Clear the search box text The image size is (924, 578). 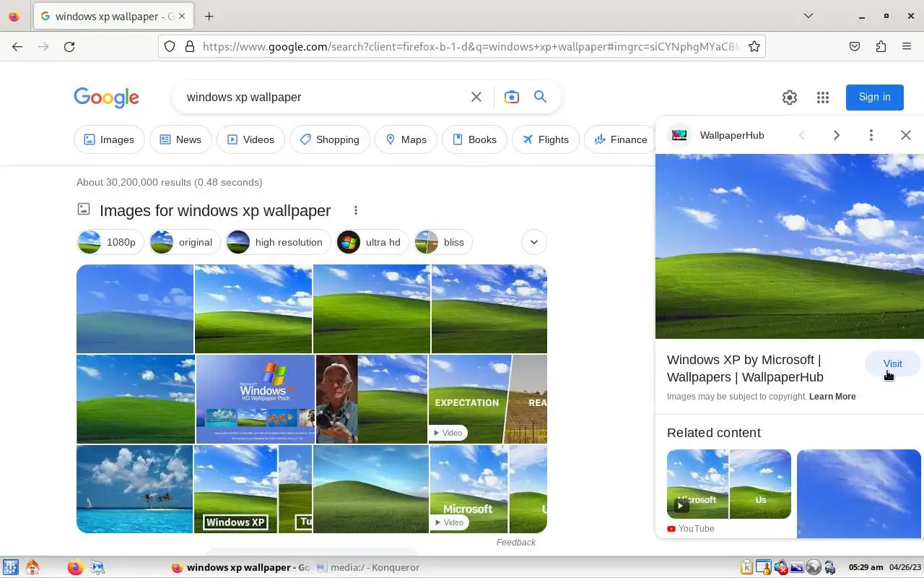476,97
